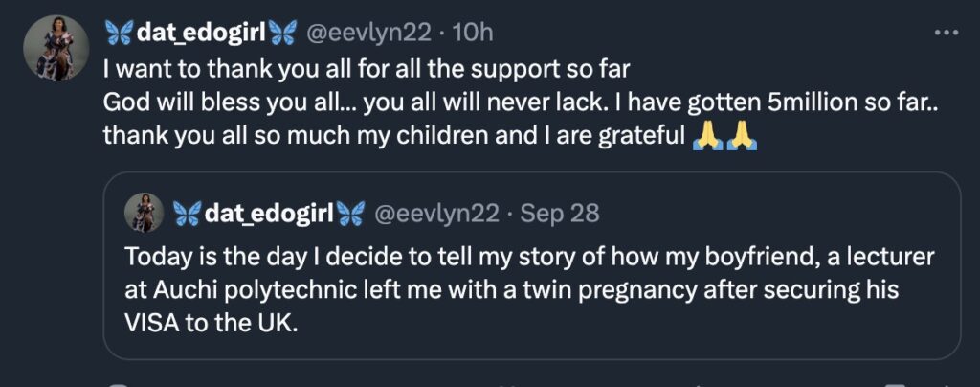The height and width of the screenshot is (387, 980).
Task: Click the small avatar in quoted tweet
Action: click(x=145, y=213)
